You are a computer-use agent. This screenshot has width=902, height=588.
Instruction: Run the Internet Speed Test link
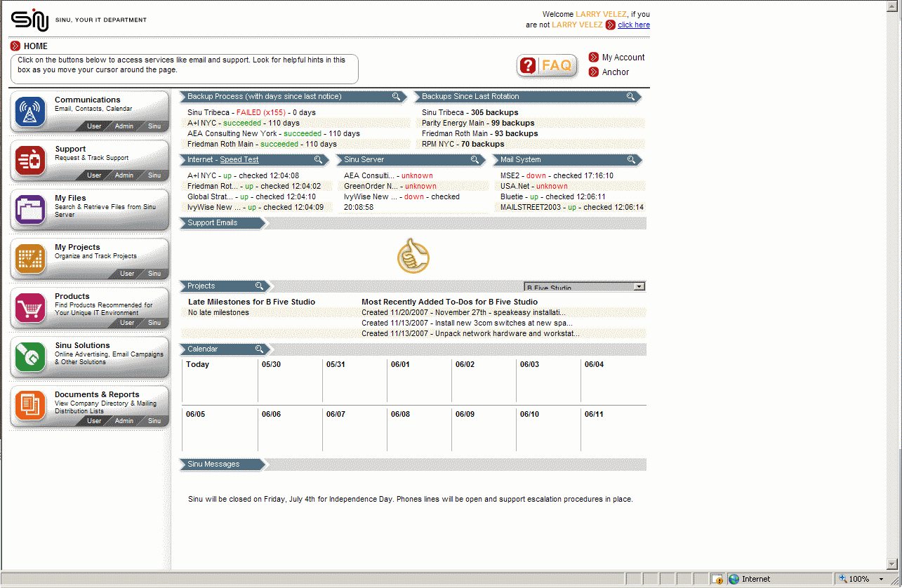(x=239, y=159)
